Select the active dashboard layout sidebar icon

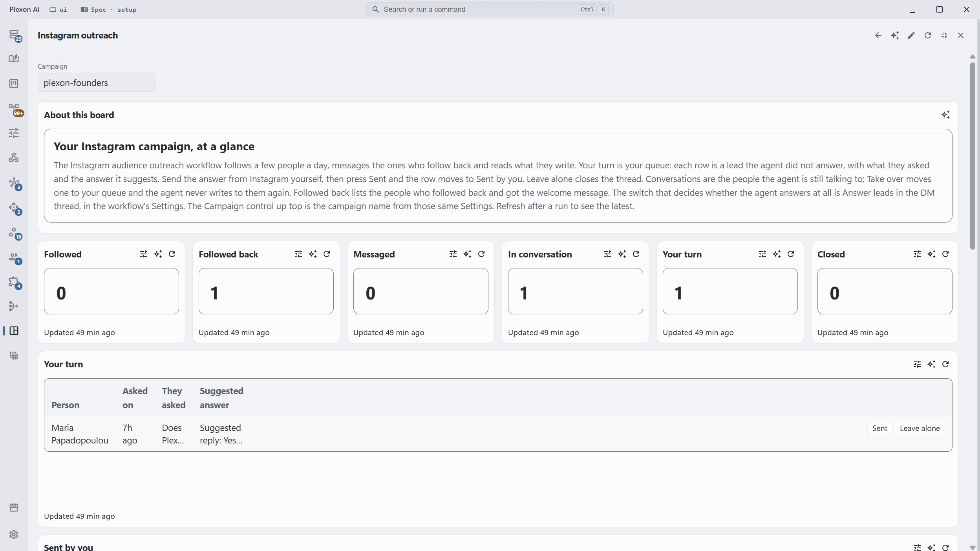(x=14, y=331)
